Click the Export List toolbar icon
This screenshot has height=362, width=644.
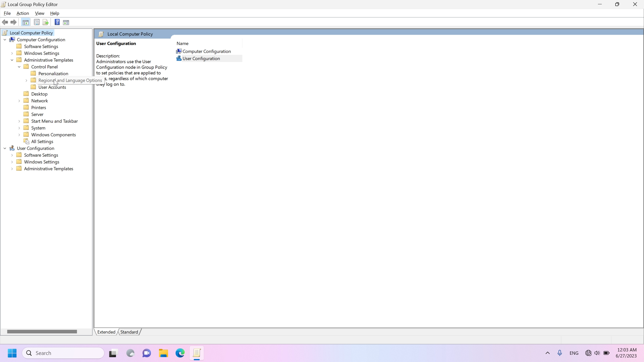pyautogui.click(x=46, y=22)
